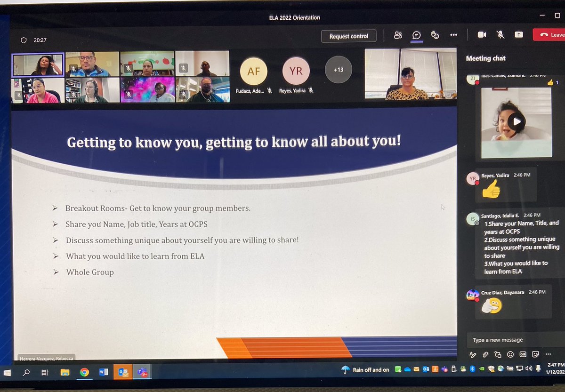Click the Rain off and on weather widget
The height and width of the screenshot is (392, 565).
click(365, 369)
